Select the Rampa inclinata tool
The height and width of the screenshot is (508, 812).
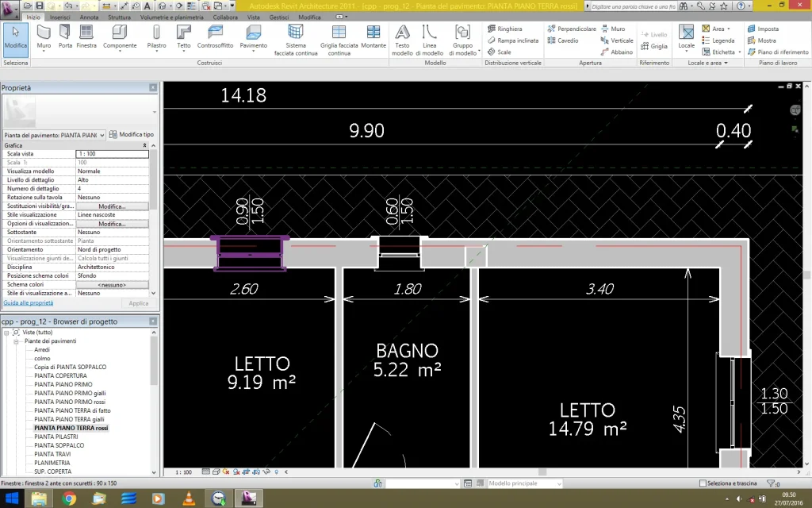(513, 40)
